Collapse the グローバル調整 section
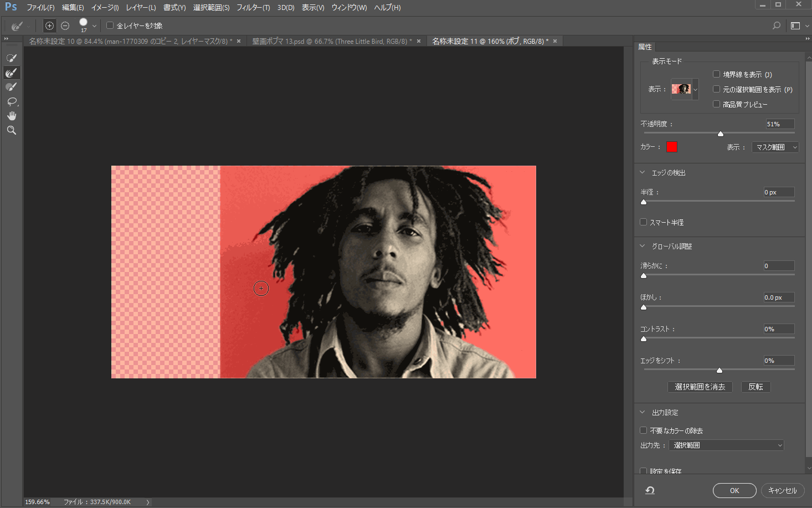Screen dimensions: 812x508 pos(643,246)
